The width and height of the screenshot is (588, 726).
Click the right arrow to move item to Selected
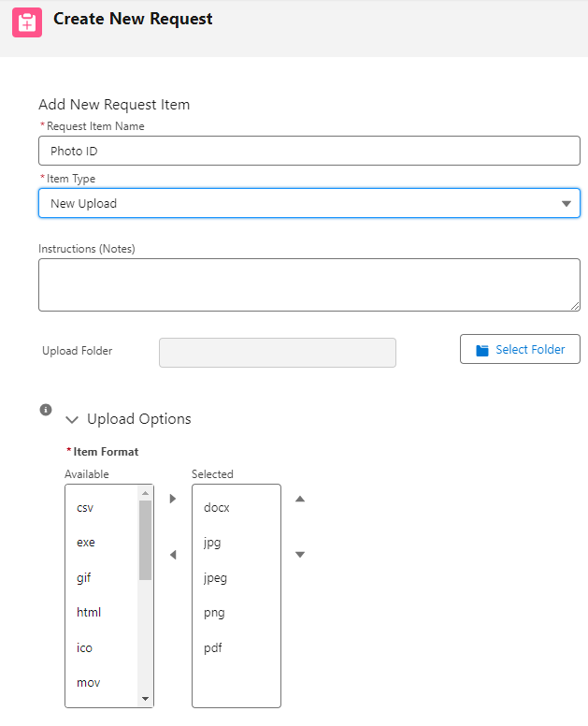[172, 499]
